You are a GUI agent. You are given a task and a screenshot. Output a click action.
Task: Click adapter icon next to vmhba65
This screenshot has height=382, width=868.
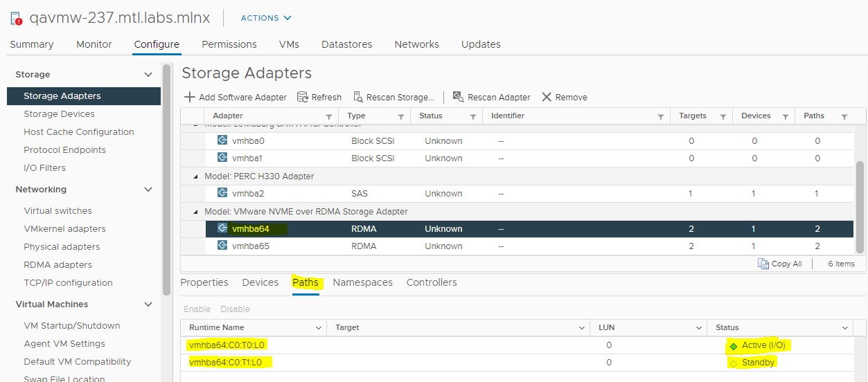point(222,246)
